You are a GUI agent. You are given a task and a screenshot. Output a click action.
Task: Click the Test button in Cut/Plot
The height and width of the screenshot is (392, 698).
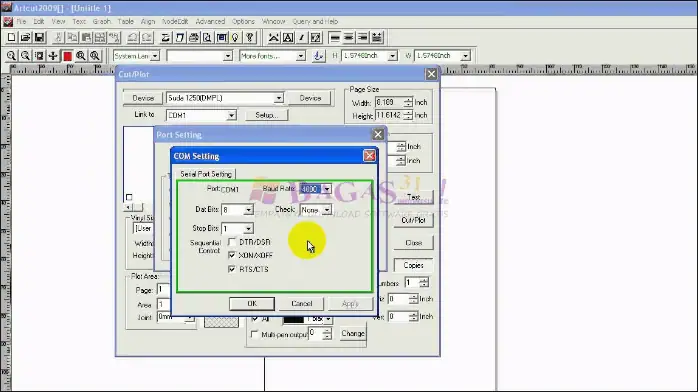(x=413, y=197)
